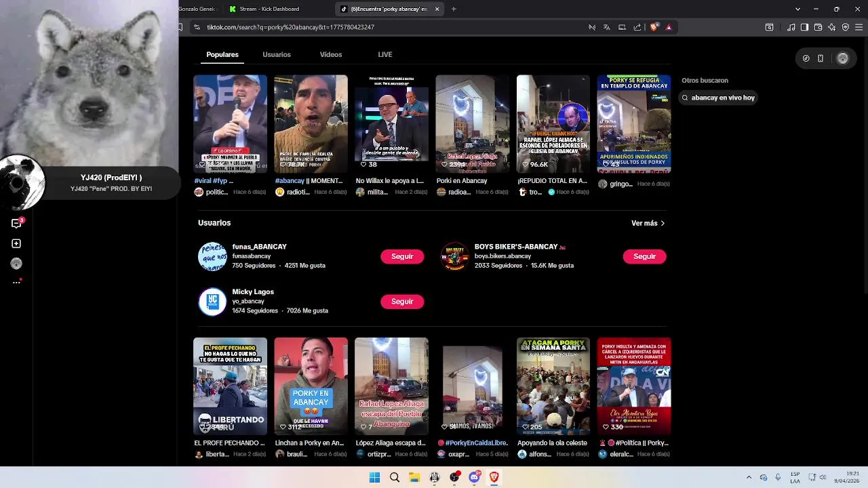Click the funas_ABANCAY avatar image
Image resolution: width=868 pixels, height=488 pixels.
212,256
